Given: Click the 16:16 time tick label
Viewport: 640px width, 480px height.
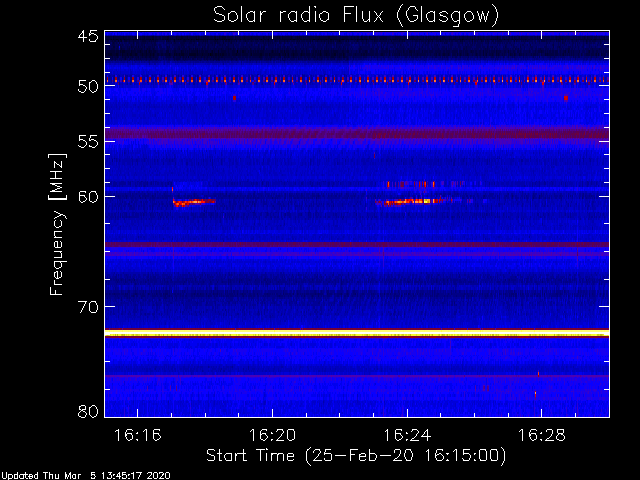Looking at the screenshot, I should point(138,436).
